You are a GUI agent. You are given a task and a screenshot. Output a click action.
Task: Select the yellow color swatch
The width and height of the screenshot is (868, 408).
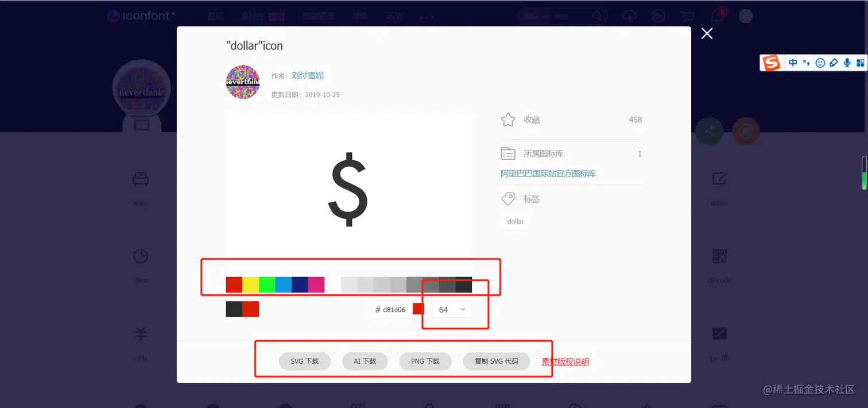click(x=251, y=284)
